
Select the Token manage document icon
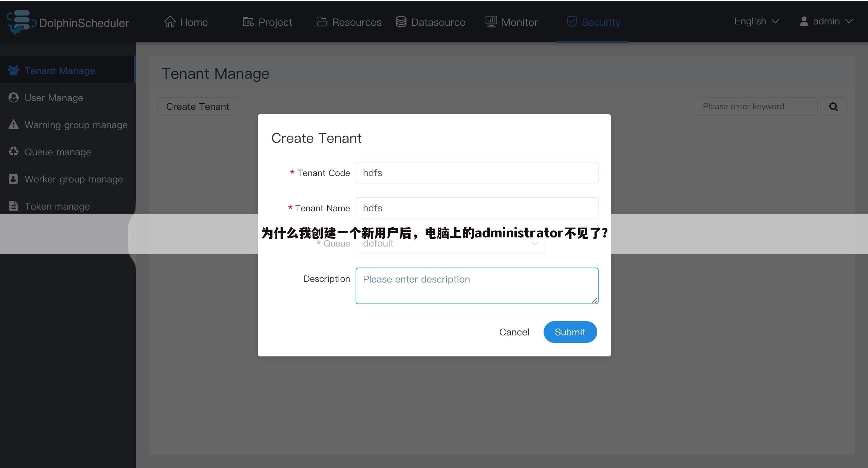pyautogui.click(x=14, y=206)
